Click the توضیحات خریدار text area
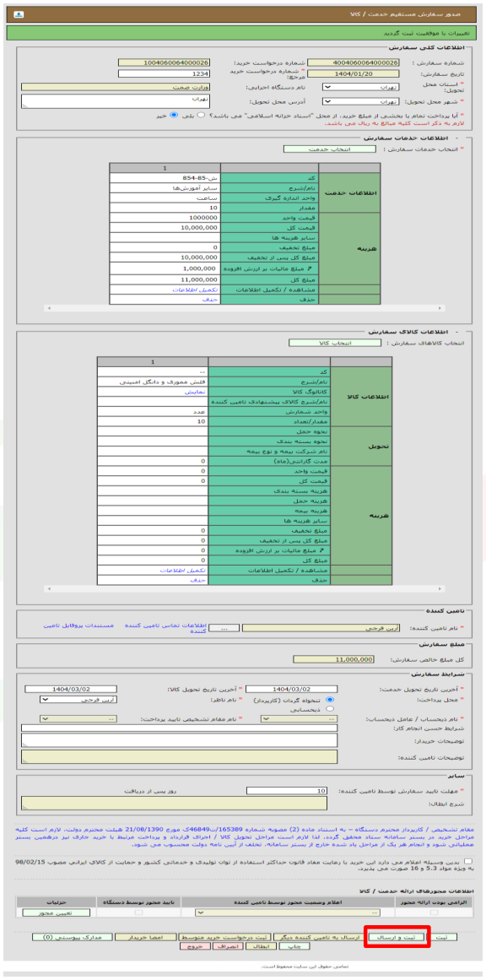 tap(179, 740)
